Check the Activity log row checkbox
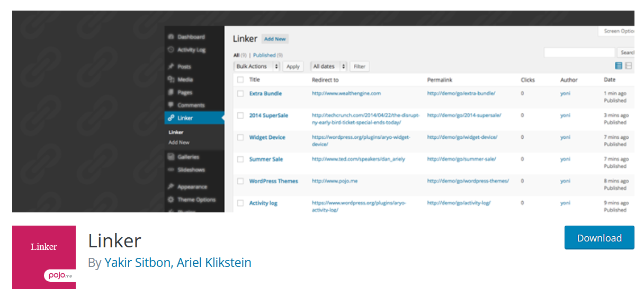Image resolution: width=644 pixels, height=295 pixels. (240, 203)
